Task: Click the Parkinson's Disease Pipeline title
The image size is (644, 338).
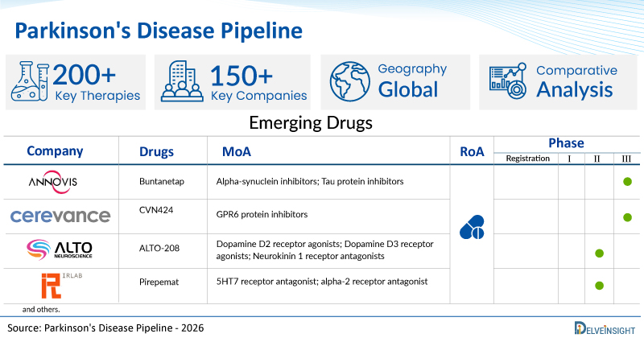Action: point(159,31)
